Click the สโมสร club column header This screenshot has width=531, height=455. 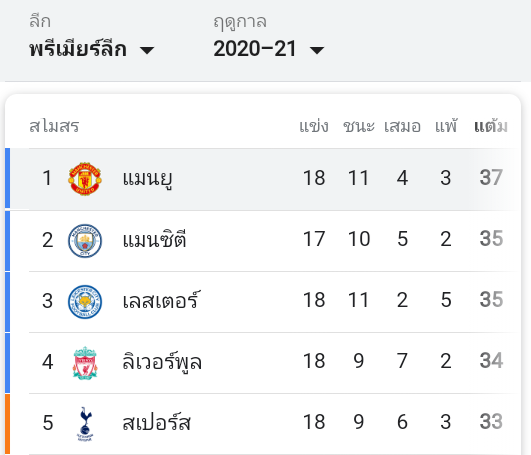(x=54, y=126)
